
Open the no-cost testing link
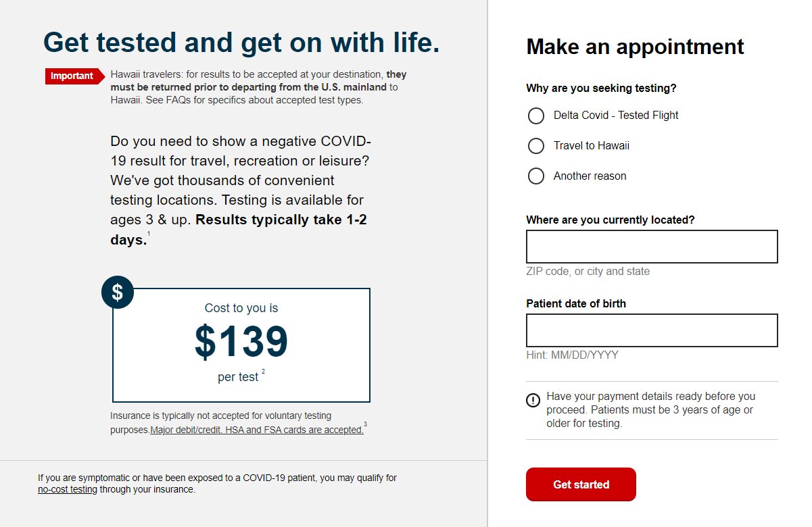tap(67, 489)
